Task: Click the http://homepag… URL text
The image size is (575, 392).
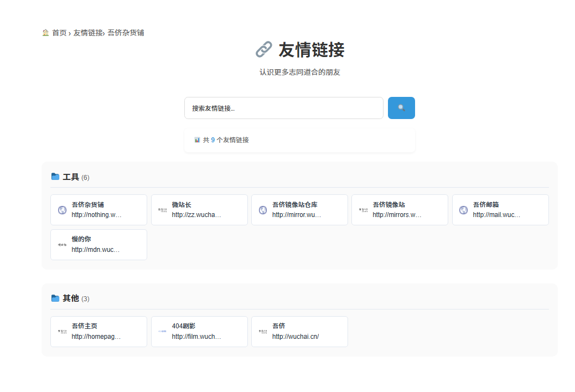Action: [x=96, y=337]
